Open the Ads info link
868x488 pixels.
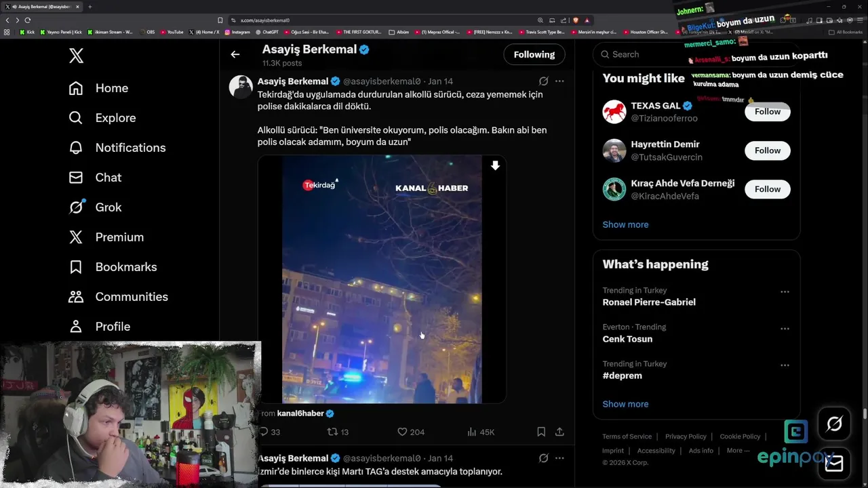(x=701, y=451)
